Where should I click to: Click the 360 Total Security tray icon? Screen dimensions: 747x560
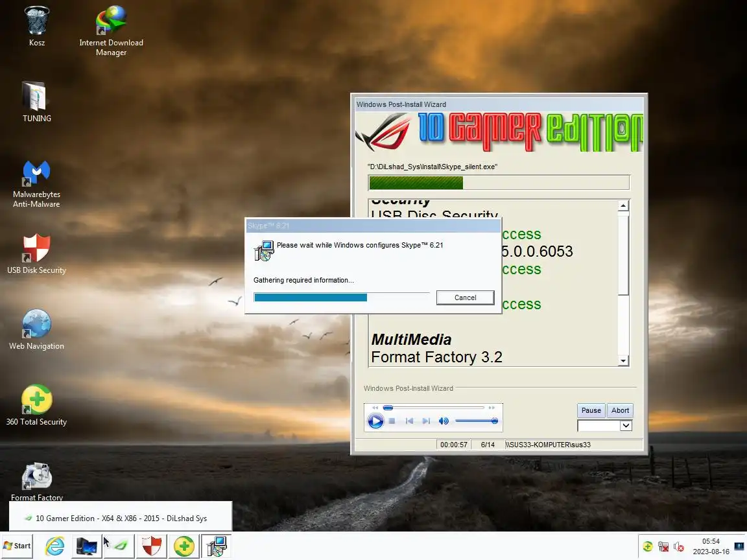tap(647, 546)
